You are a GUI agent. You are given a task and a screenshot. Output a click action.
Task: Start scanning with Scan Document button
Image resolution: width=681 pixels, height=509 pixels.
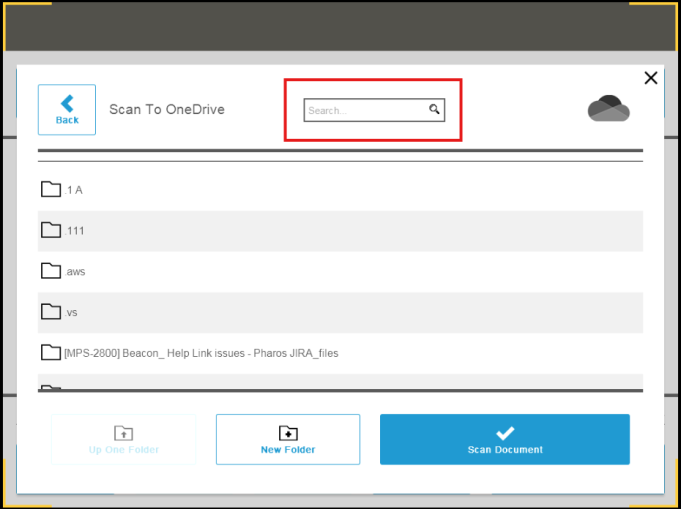click(505, 440)
